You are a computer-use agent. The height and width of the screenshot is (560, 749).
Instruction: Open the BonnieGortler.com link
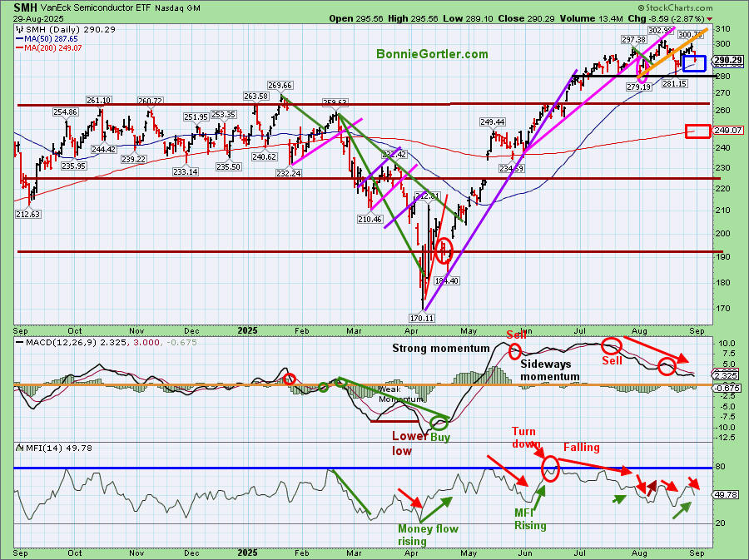[432, 54]
